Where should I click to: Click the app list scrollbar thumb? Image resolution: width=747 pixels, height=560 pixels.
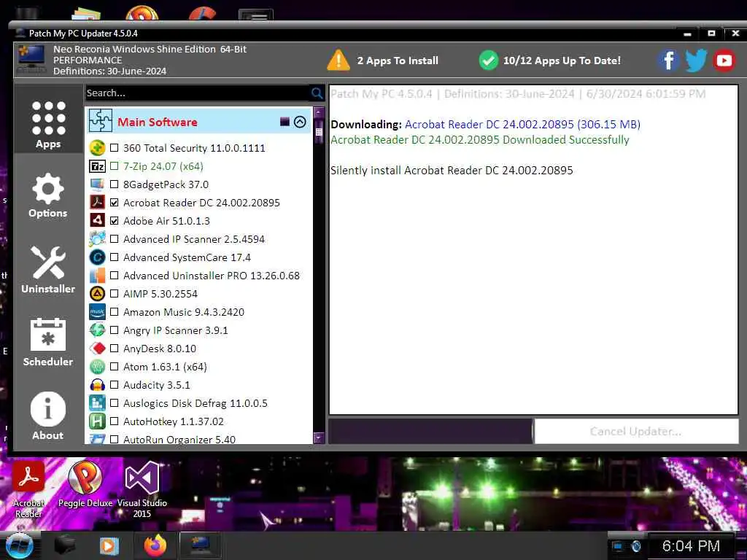319,132
